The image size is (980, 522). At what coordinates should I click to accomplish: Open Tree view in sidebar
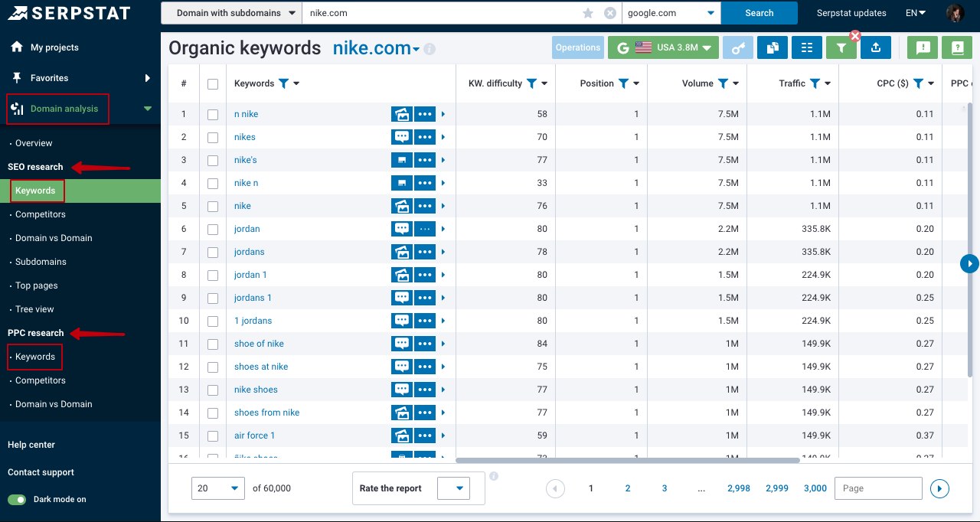point(34,309)
